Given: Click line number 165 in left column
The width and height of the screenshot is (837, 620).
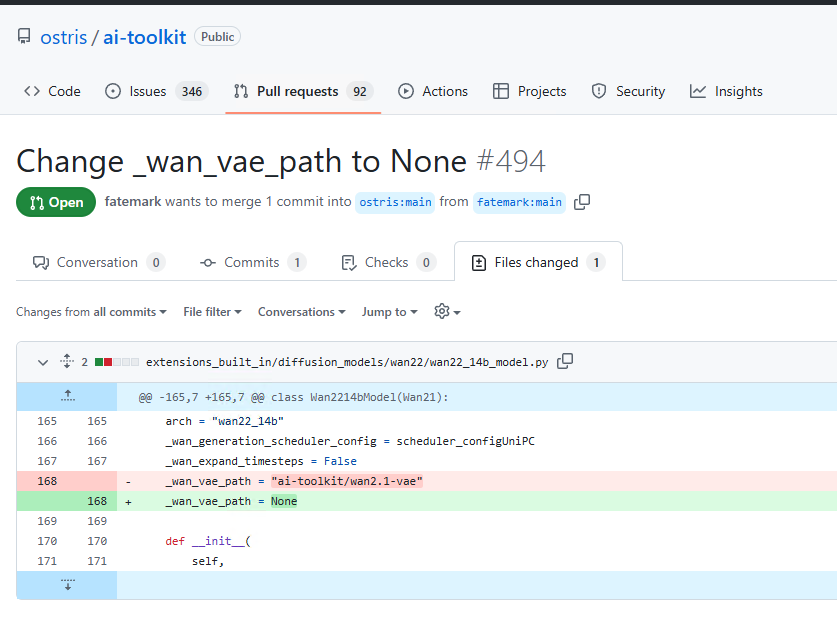Looking at the screenshot, I should click(x=47, y=421).
